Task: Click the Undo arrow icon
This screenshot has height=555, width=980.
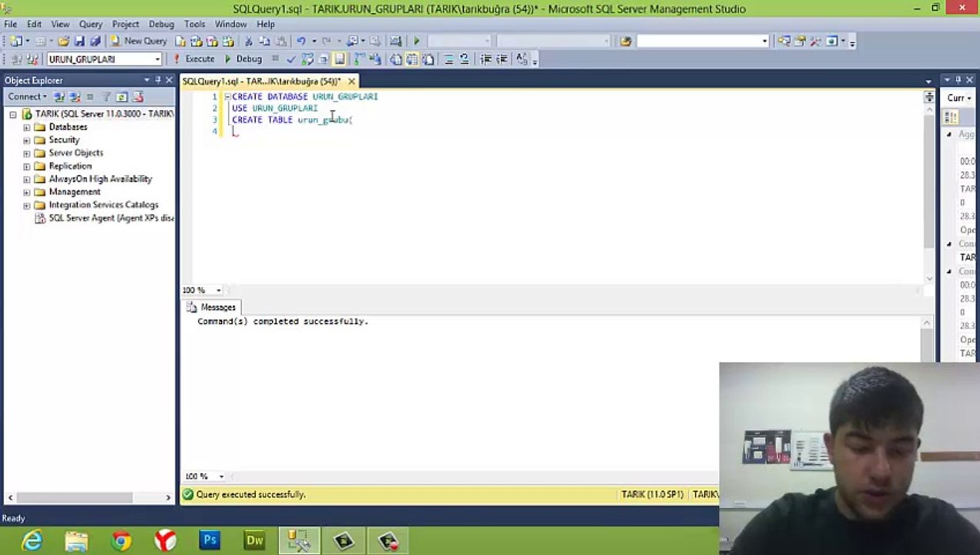Action: (x=301, y=41)
